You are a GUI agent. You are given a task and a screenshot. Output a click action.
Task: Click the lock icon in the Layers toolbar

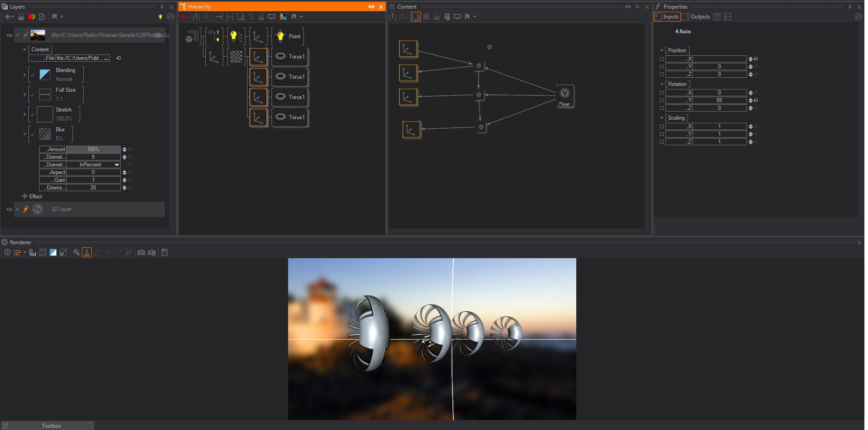click(21, 17)
